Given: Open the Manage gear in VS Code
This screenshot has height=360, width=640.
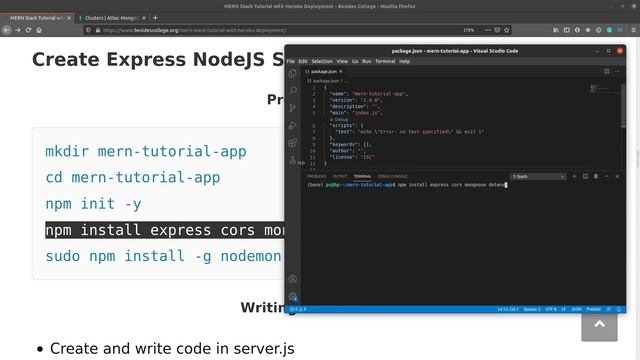Looking at the screenshot, I should point(293,297).
